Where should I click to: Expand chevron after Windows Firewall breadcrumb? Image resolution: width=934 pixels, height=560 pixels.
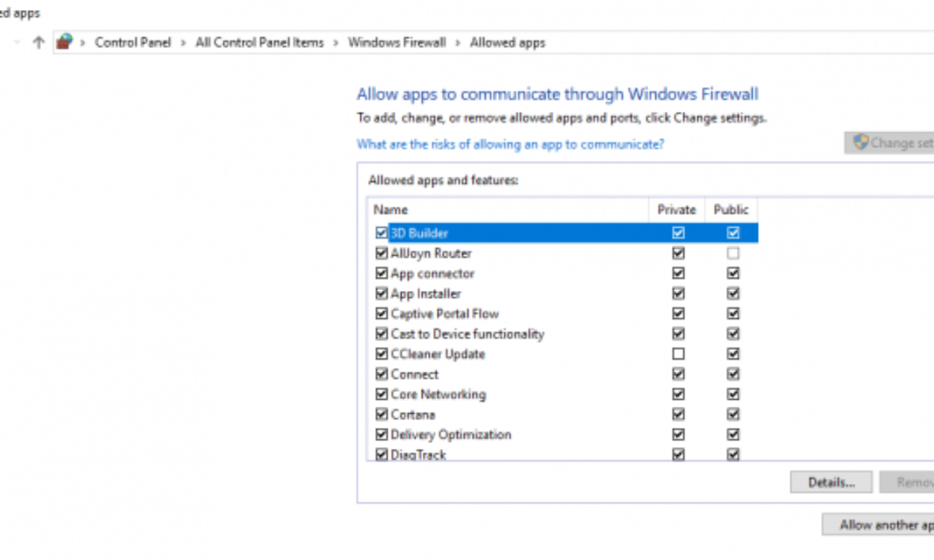click(x=458, y=43)
